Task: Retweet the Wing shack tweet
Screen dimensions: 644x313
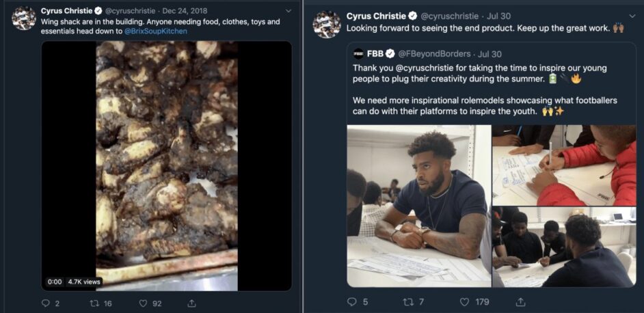Action: point(94,303)
